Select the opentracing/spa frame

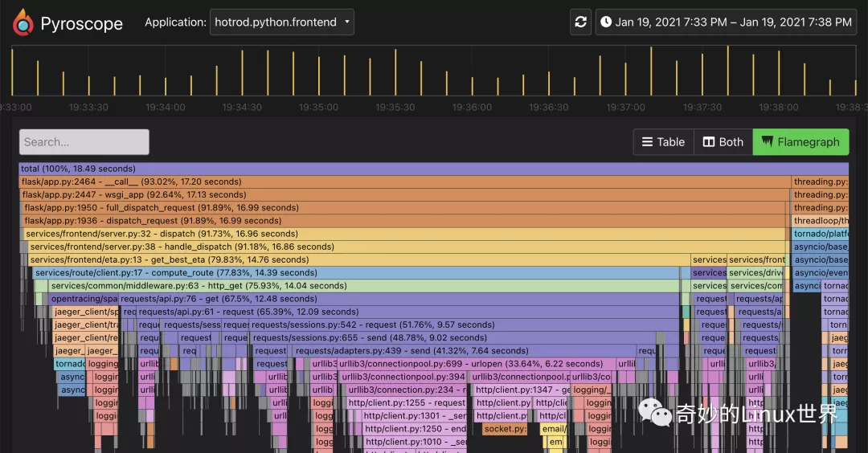(83, 299)
